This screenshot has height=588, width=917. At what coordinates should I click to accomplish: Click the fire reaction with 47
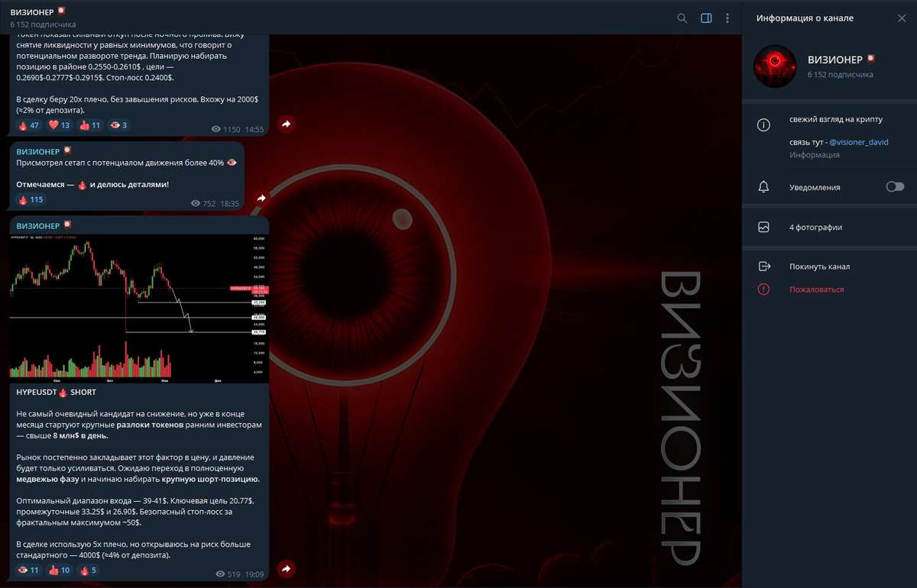pos(28,125)
